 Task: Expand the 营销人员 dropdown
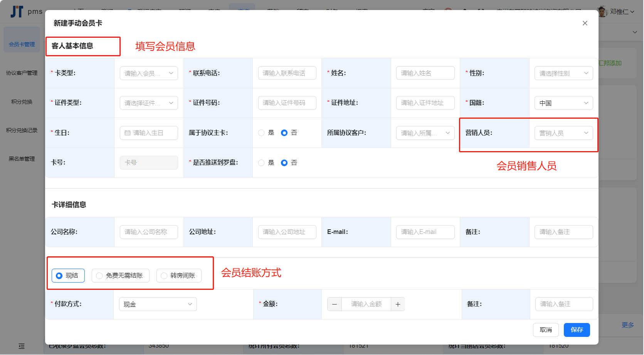tap(563, 133)
